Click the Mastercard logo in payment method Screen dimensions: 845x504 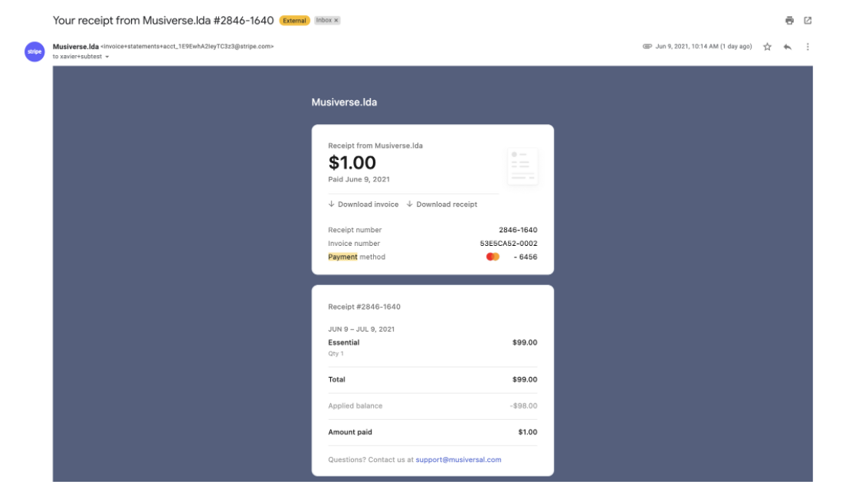coord(493,257)
